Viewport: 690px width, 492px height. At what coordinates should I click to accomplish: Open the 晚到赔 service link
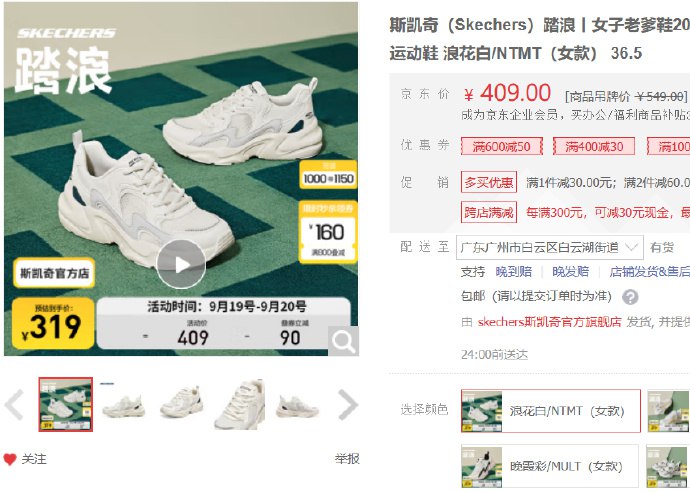(x=514, y=272)
